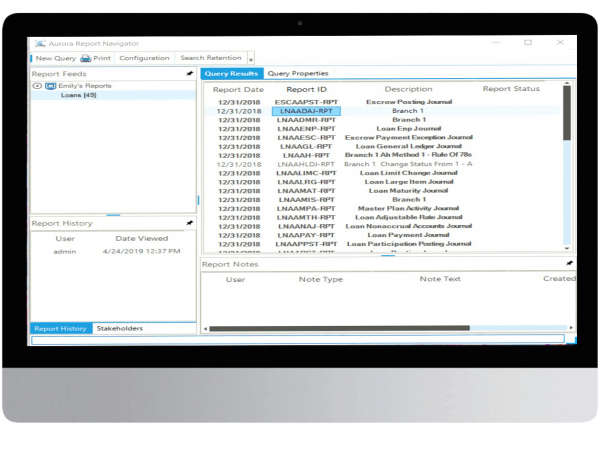Collapse the Emily's Reports tree node
This screenshot has width=600, height=472.
click(38, 86)
